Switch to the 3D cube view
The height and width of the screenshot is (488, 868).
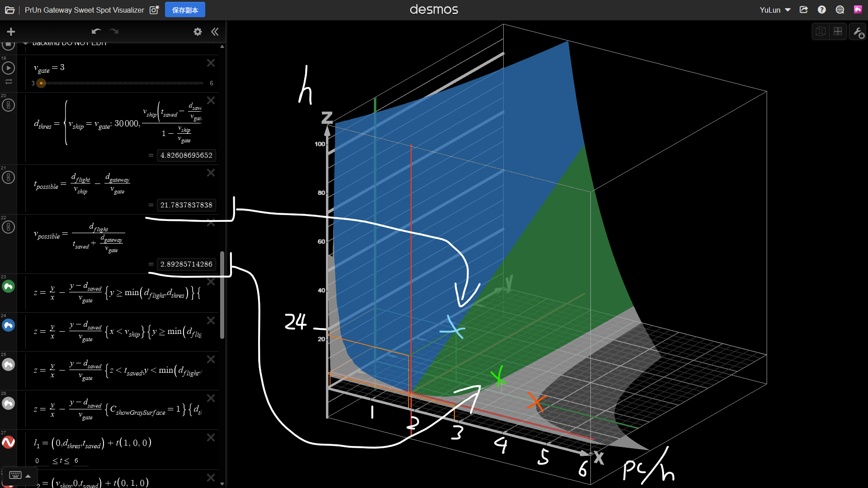(821, 32)
